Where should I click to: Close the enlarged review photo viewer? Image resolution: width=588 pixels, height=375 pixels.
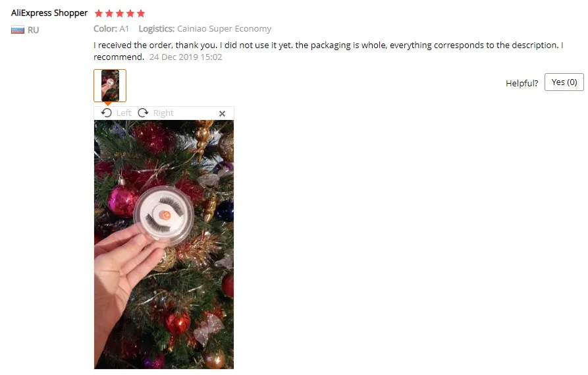pos(222,113)
